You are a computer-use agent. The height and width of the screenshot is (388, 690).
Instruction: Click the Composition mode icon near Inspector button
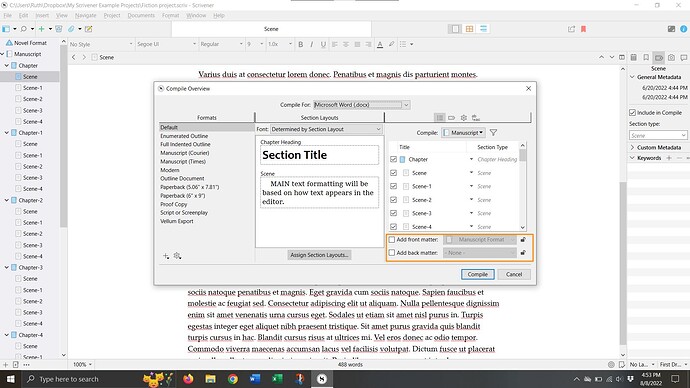click(671, 29)
